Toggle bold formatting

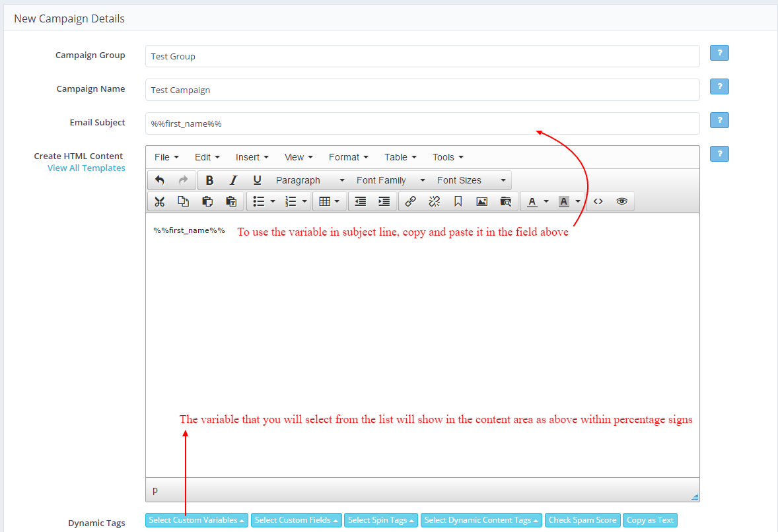pos(209,180)
